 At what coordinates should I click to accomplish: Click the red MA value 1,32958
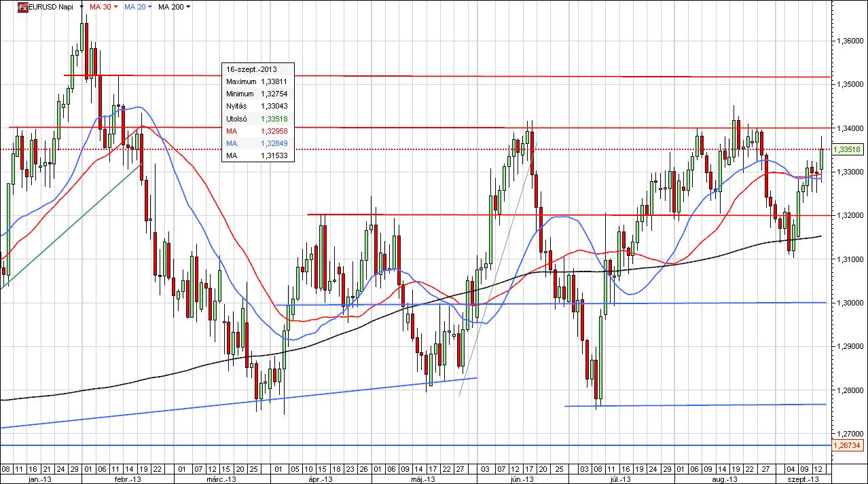pos(274,131)
